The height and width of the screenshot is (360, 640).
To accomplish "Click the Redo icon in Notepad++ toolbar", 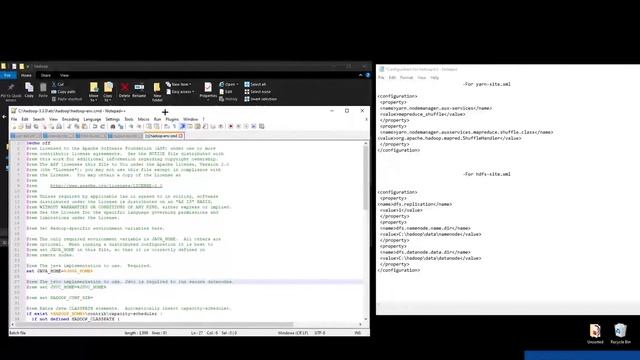I will pyautogui.click(x=103, y=127).
